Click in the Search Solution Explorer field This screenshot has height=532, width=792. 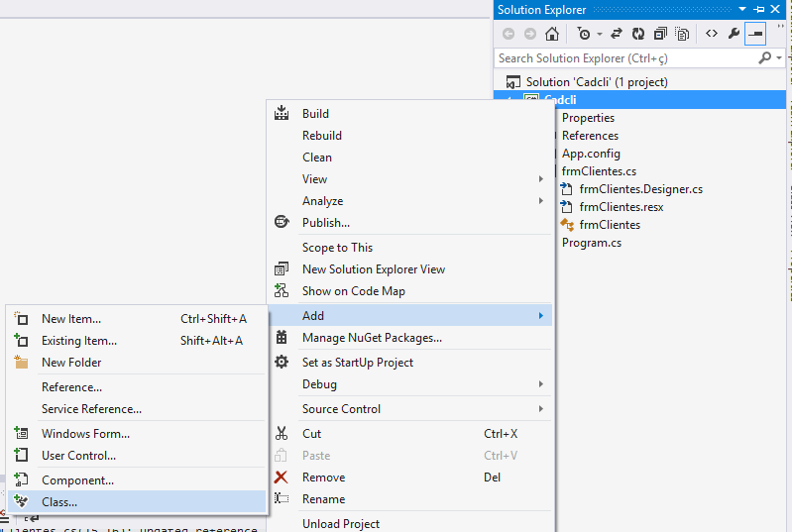coord(624,58)
